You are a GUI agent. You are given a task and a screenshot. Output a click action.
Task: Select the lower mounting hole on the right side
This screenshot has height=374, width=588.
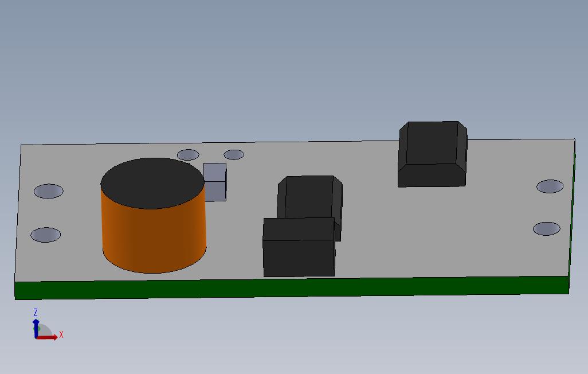pyautogui.click(x=547, y=229)
